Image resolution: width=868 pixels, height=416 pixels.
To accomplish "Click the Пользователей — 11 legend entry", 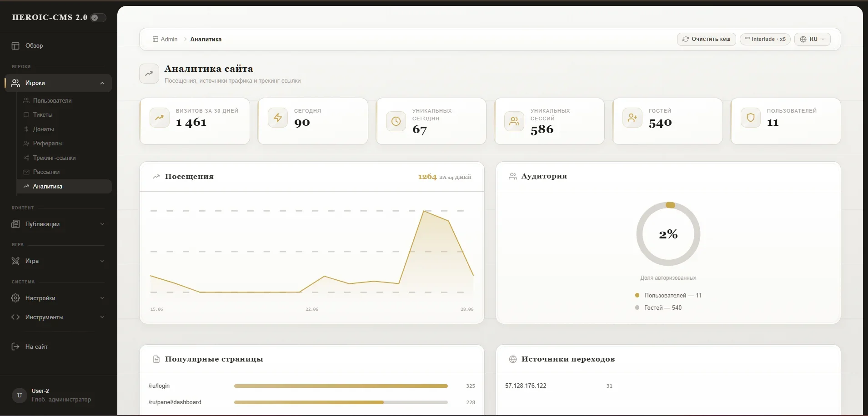I will 668,296.
